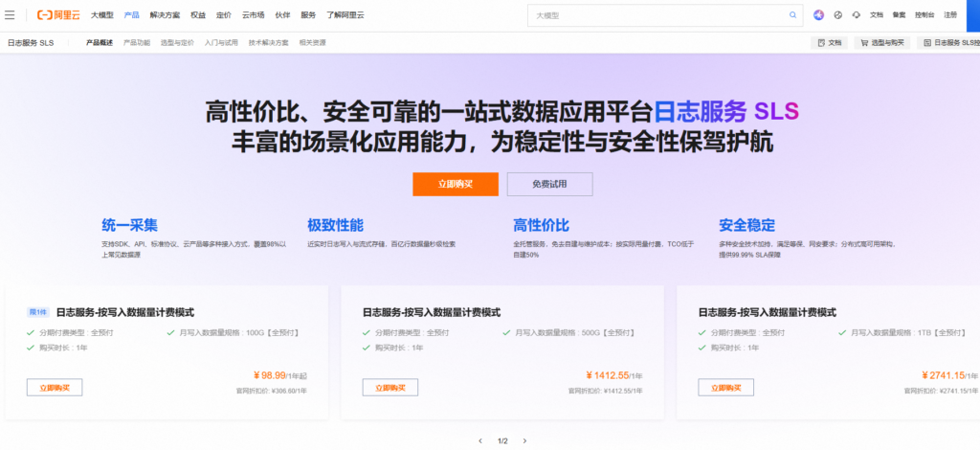Open the 文档 link in top header

[x=877, y=15]
